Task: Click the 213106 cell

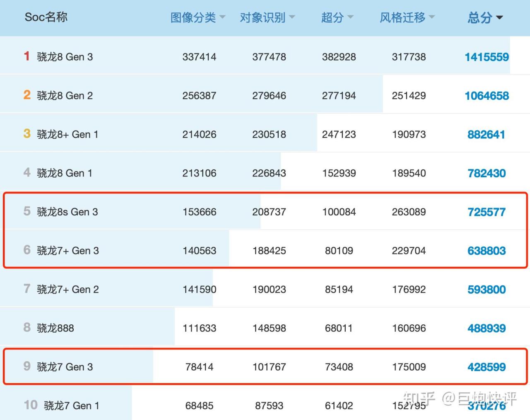Action: pyautogui.click(x=199, y=173)
